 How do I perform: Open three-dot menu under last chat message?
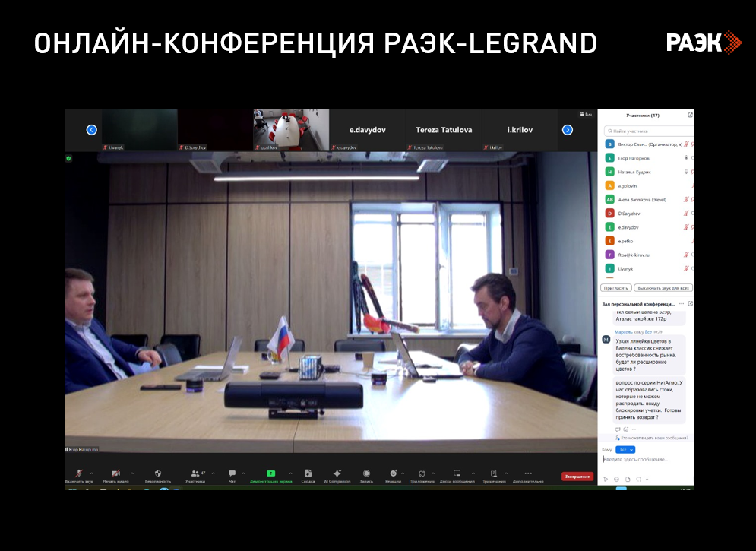(634, 429)
